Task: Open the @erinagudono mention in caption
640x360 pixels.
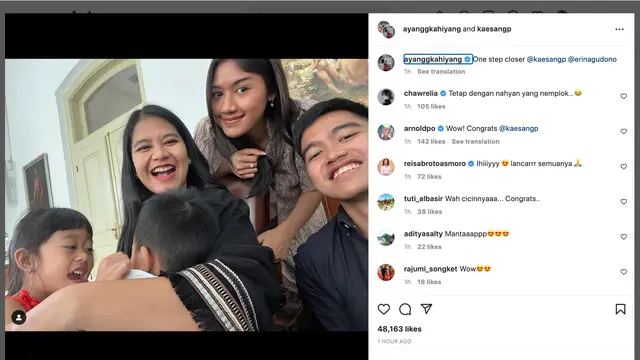Action: click(x=592, y=59)
